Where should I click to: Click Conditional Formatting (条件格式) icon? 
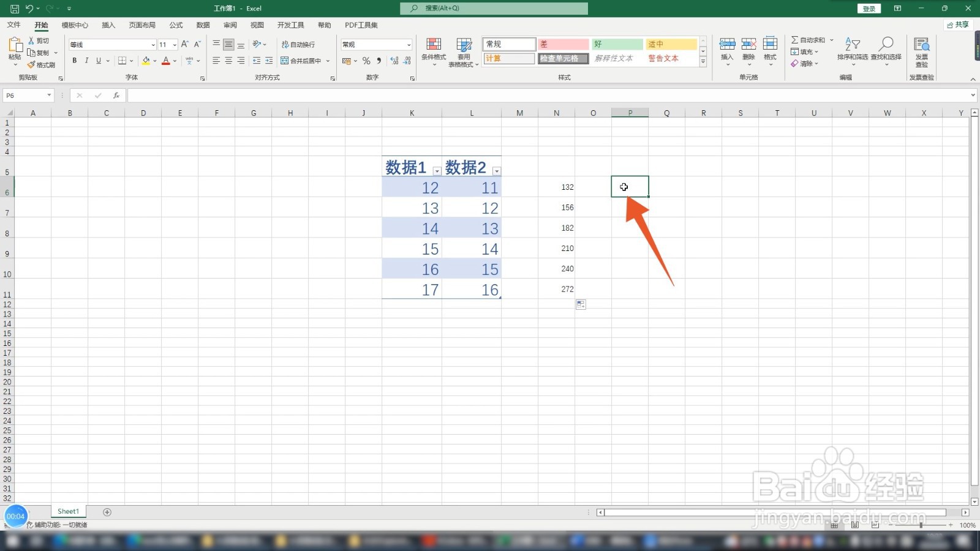434,44
